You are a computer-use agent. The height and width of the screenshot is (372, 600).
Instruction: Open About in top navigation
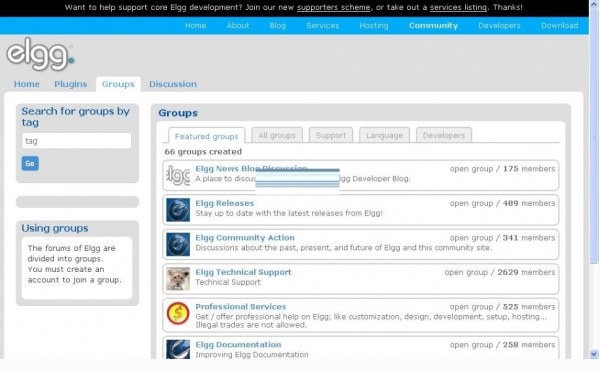(x=238, y=26)
